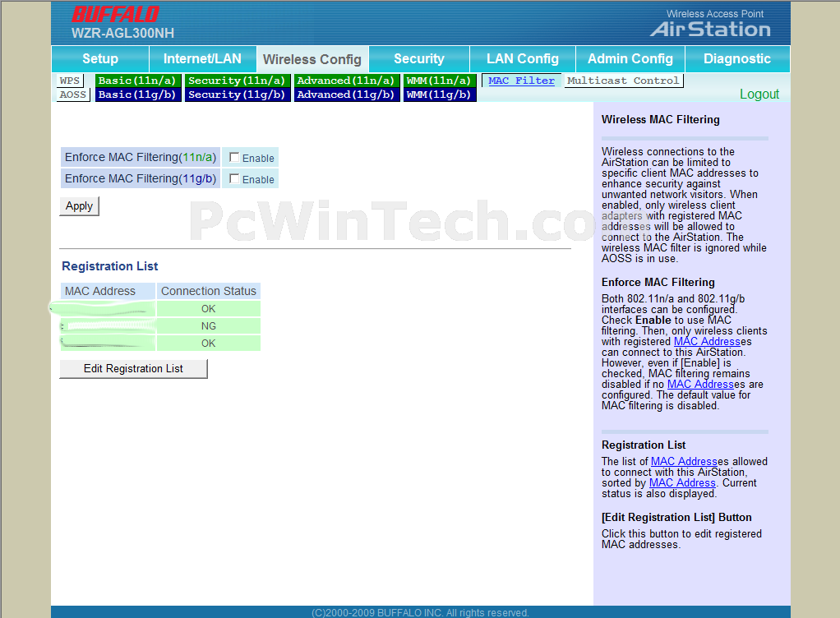Open WMM(11n/a) settings
Image resolution: width=840 pixels, height=618 pixels.
tap(439, 81)
